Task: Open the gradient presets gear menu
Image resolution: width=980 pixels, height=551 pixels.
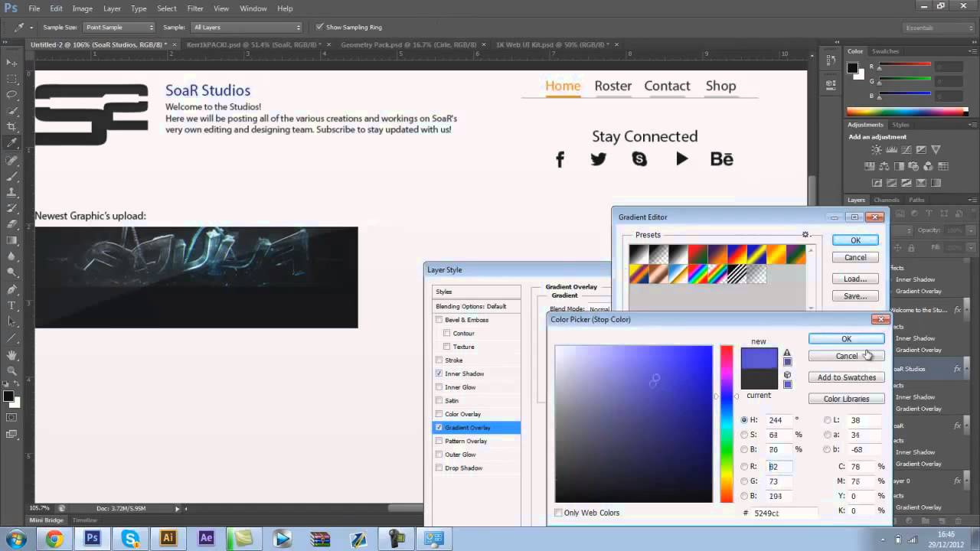Action: (805, 235)
